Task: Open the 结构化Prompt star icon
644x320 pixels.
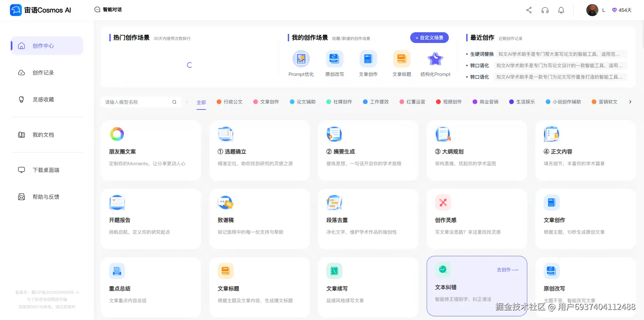Action: (x=435, y=59)
